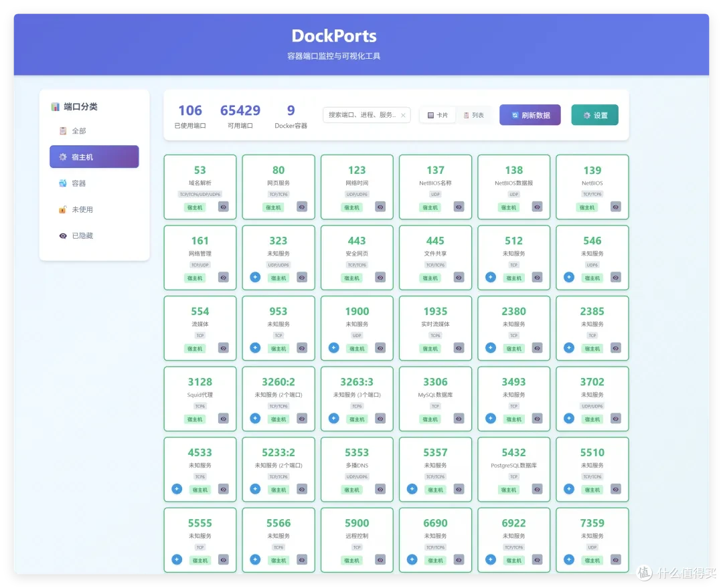Click the 宿主机 tag on port 554 card
This screenshot has height=588, width=723.
point(195,349)
